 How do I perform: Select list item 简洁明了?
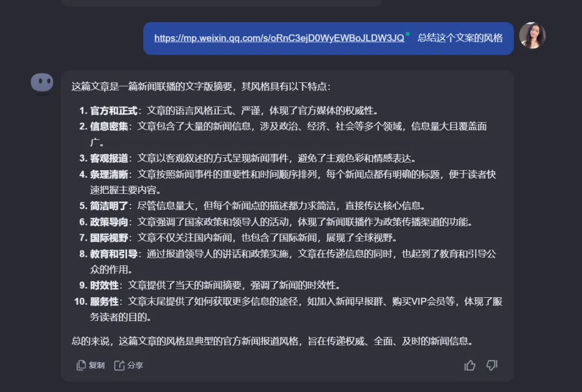pos(252,206)
